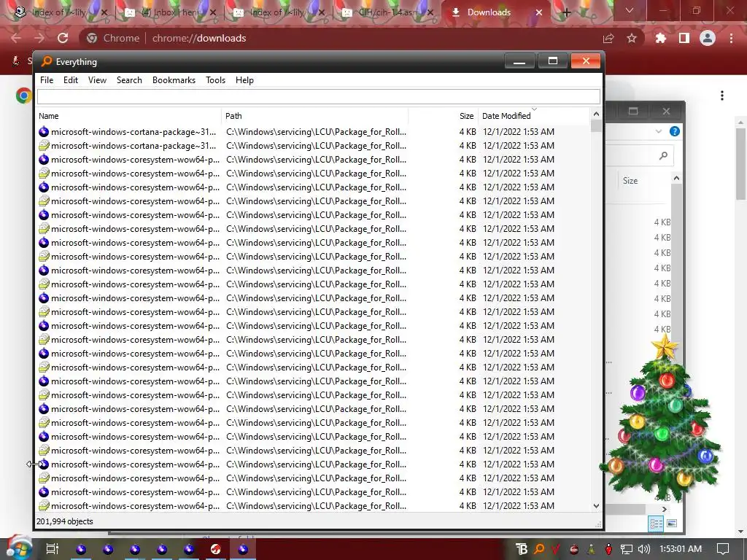
Task: Sort results by Date Modified column
Action: pos(533,116)
